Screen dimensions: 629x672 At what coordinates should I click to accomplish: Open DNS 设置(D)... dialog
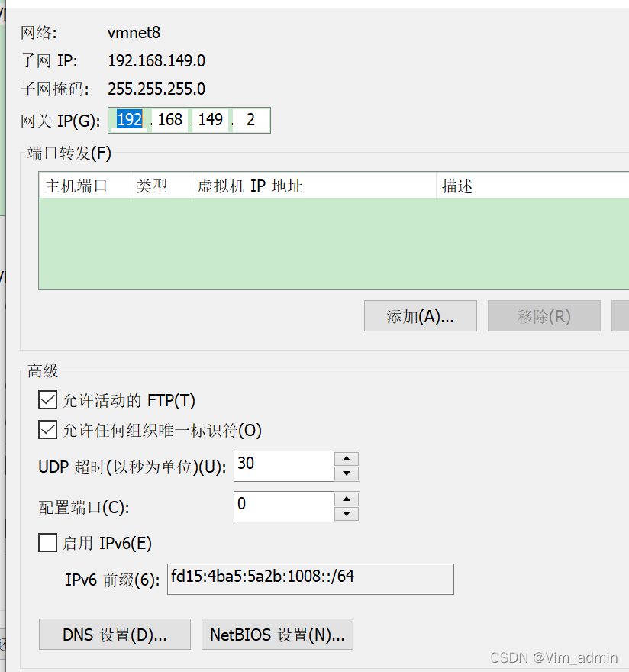click(115, 635)
